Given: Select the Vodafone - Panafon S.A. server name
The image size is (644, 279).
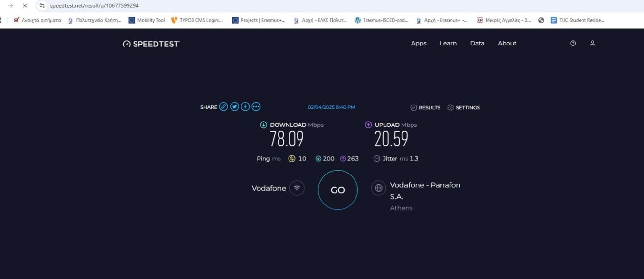Looking at the screenshot, I should click(x=425, y=191).
